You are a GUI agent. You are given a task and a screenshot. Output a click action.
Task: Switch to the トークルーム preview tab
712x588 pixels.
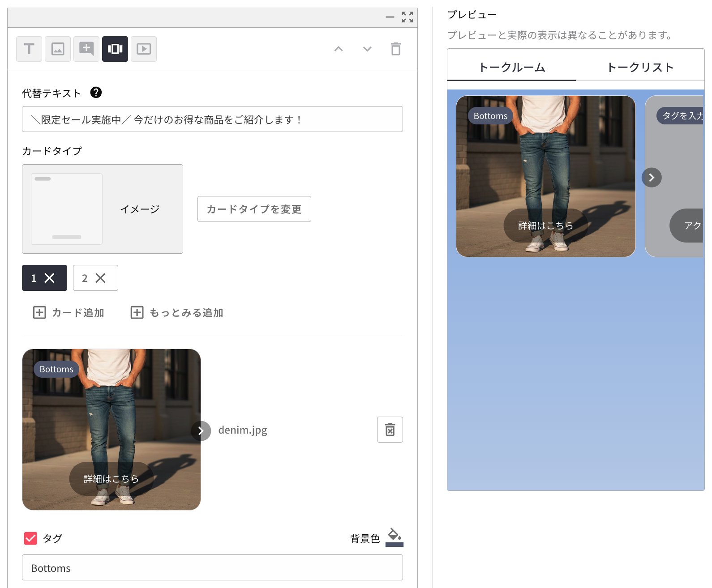click(x=511, y=68)
